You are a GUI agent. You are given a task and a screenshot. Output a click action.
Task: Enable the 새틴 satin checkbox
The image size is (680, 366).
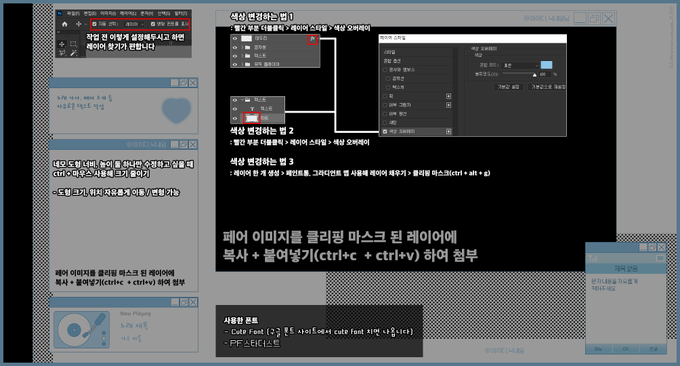[x=385, y=123]
